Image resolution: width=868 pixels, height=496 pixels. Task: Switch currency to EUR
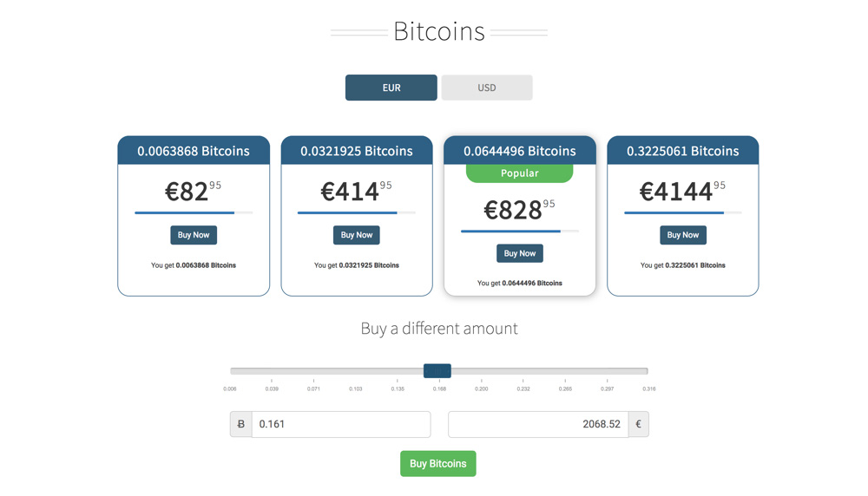click(x=391, y=88)
